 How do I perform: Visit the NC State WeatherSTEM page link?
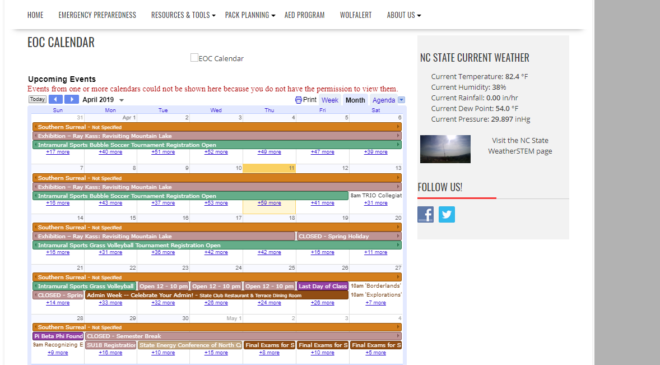[520, 146]
